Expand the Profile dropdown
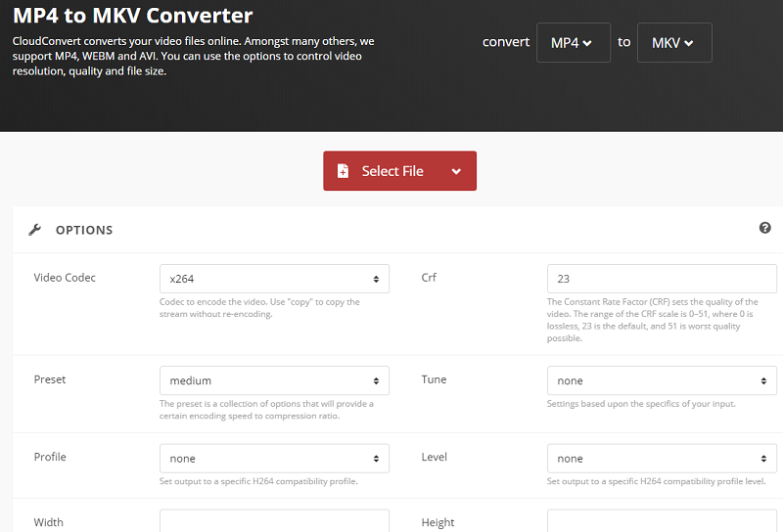 274,459
